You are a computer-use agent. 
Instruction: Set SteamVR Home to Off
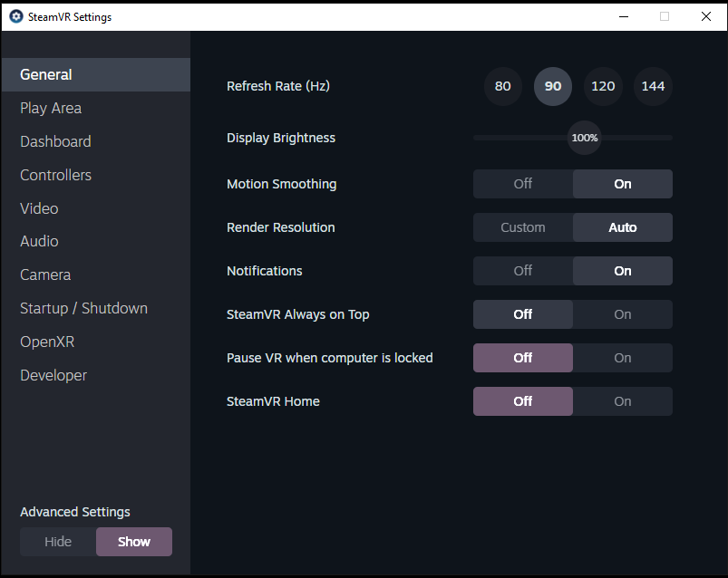523,401
